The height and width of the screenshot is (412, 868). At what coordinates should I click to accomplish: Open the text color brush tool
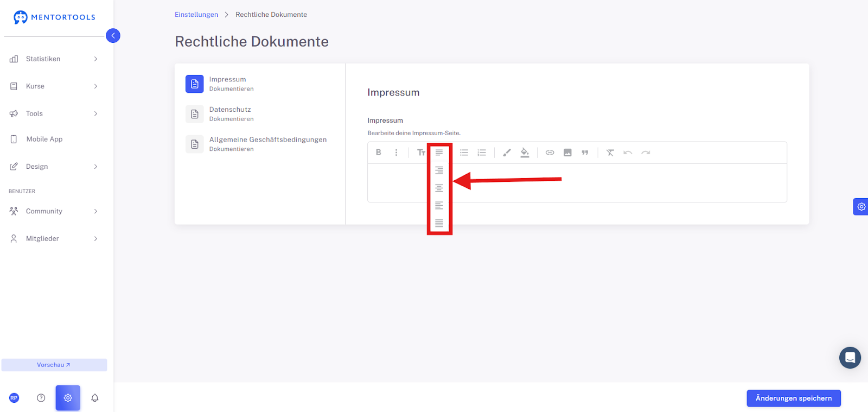click(x=507, y=153)
